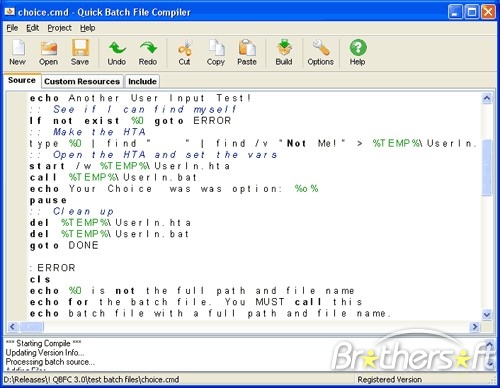Screen dimensions: 500x388
Task: Click the 'echo %0 is not the full path' line
Action: click(192, 291)
